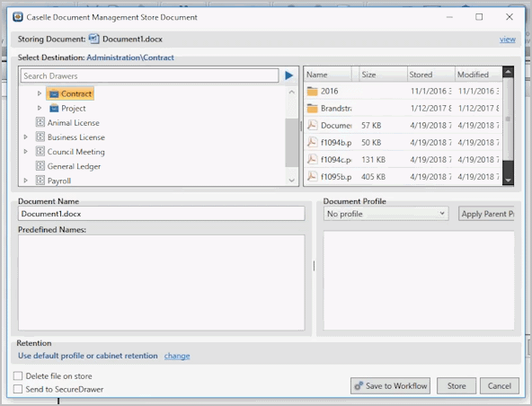Screen dimensions: 532x406
Task: Click the Contract folder icon in tree
Action: click(54, 94)
